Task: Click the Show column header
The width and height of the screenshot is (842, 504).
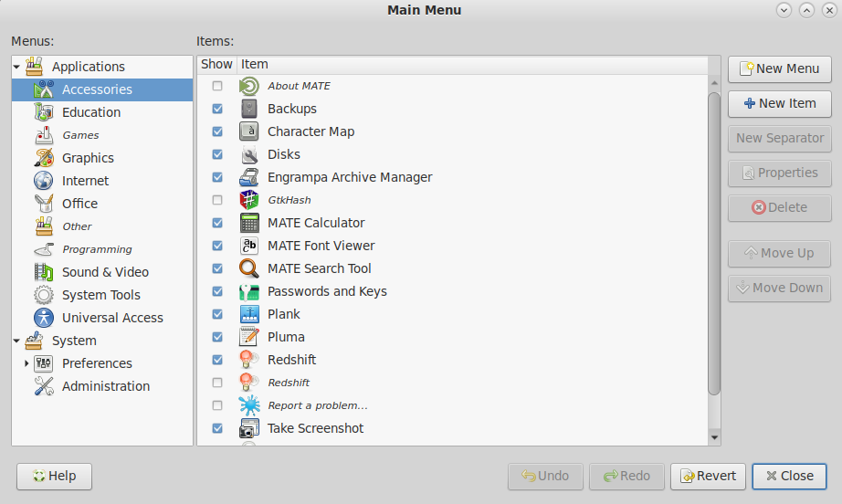Action: 217,65
